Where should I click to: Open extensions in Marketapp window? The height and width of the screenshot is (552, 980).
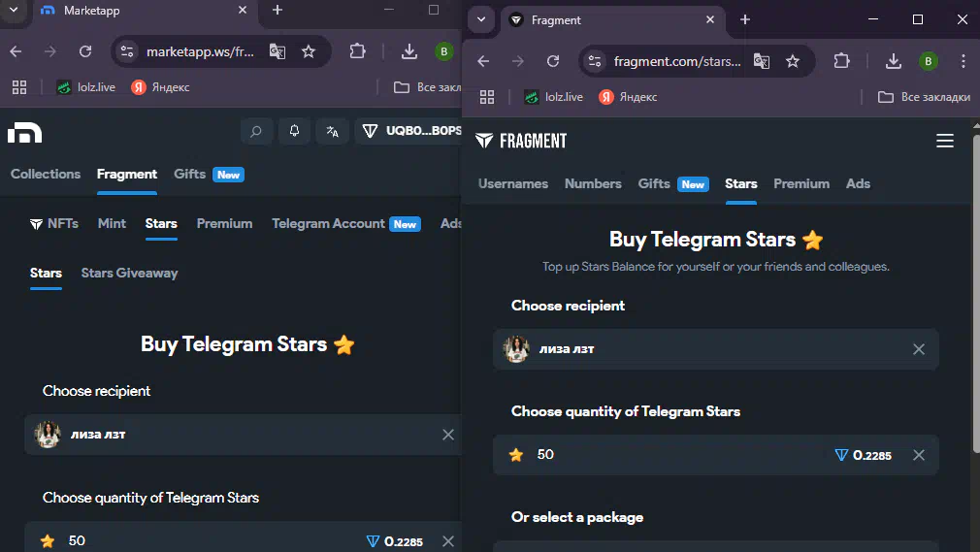pos(357,51)
